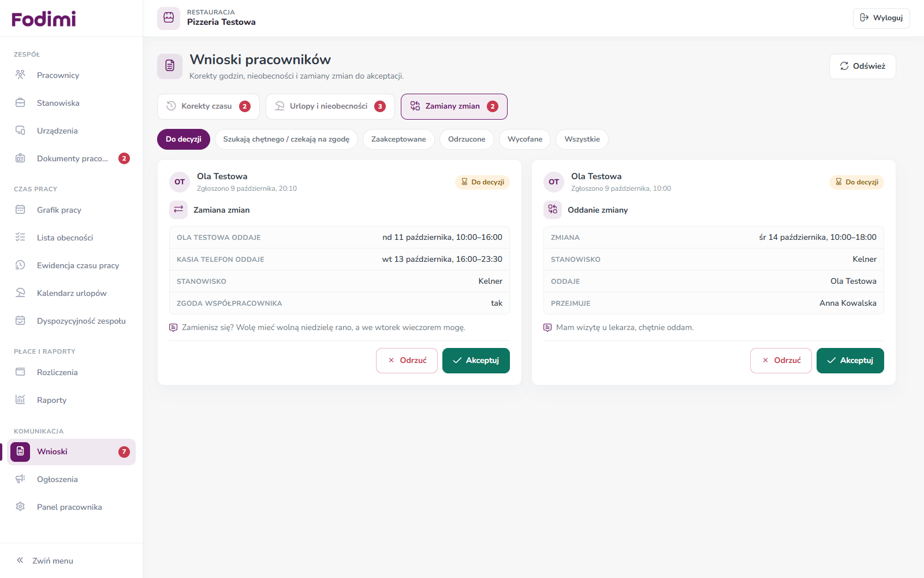Open the Pracownicy sidebar icon
This screenshot has height=578, width=924.
[x=20, y=75]
